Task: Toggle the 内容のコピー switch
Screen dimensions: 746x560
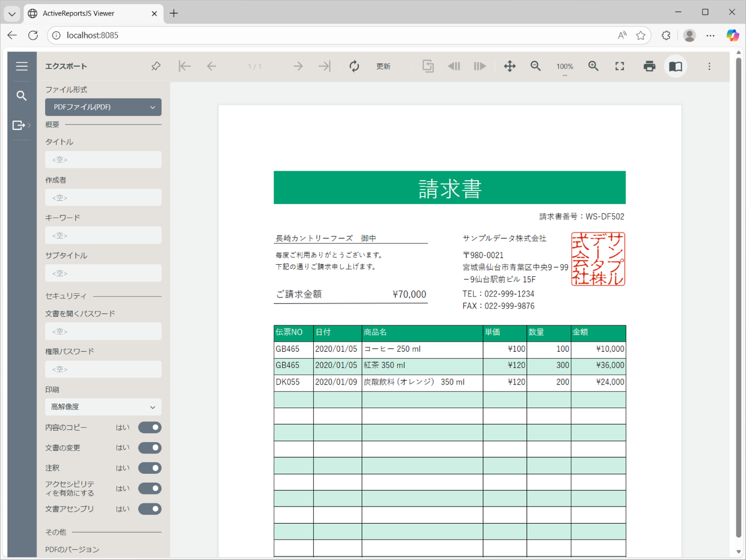Action: [150, 428]
